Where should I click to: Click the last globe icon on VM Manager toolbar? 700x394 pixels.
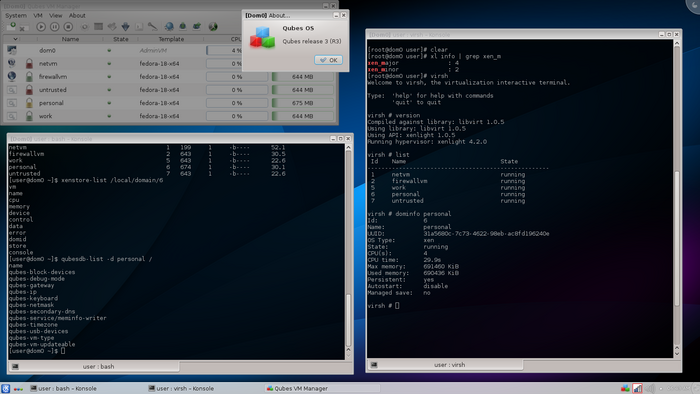(x=213, y=27)
